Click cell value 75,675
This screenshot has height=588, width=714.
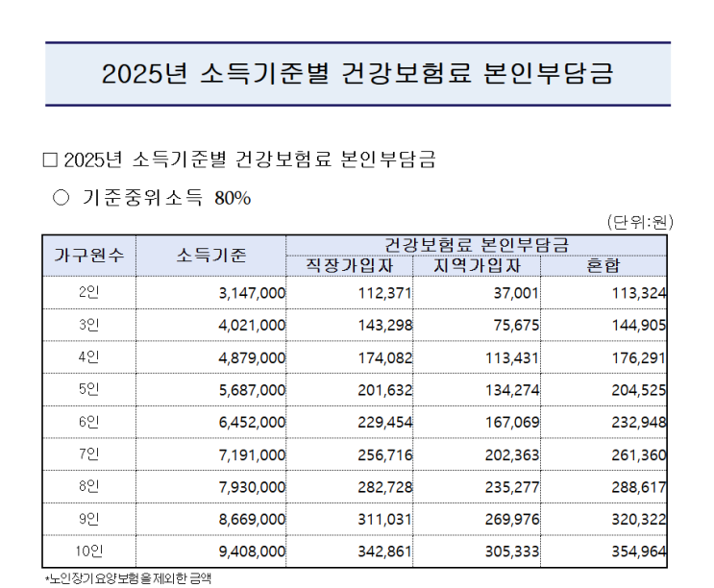tap(516, 326)
